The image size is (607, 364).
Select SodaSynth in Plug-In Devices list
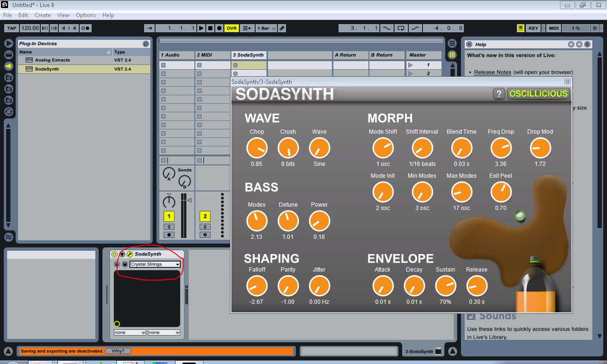[84, 69]
